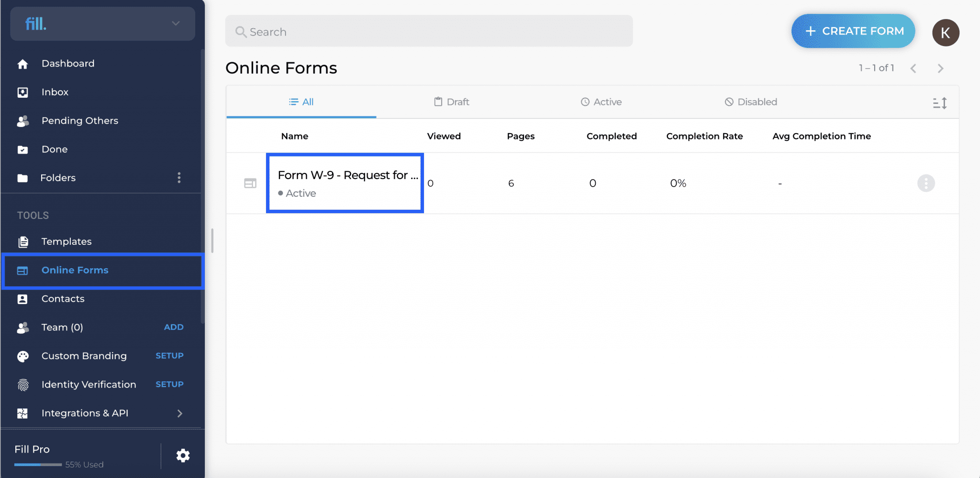Click the Name column header

point(295,136)
